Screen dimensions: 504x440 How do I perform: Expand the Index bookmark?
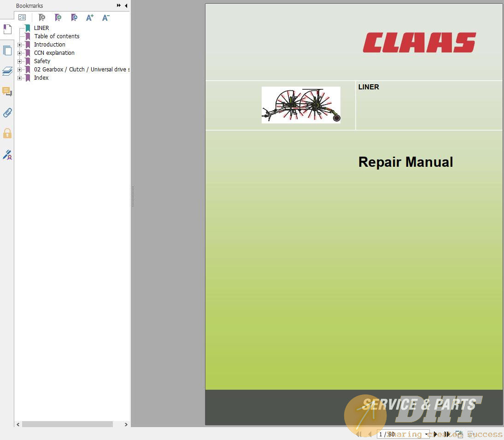(x=20, y=78)
